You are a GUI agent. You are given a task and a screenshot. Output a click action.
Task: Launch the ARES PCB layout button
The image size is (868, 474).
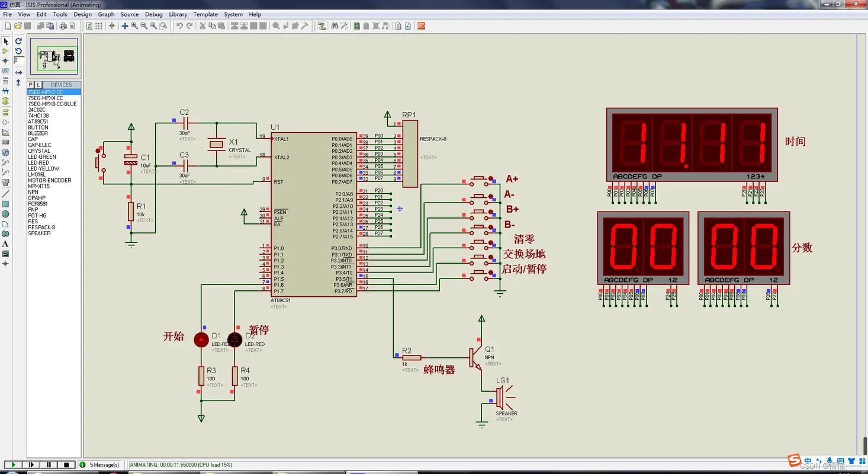click(421, 26)
